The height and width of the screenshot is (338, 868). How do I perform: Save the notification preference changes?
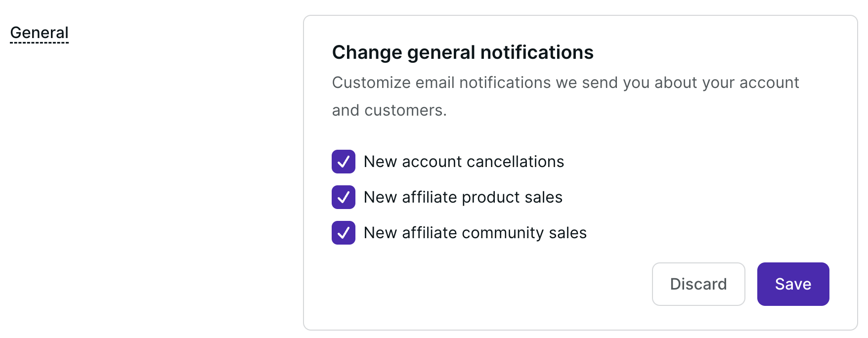pyautogui.click(x=793, y=284)
